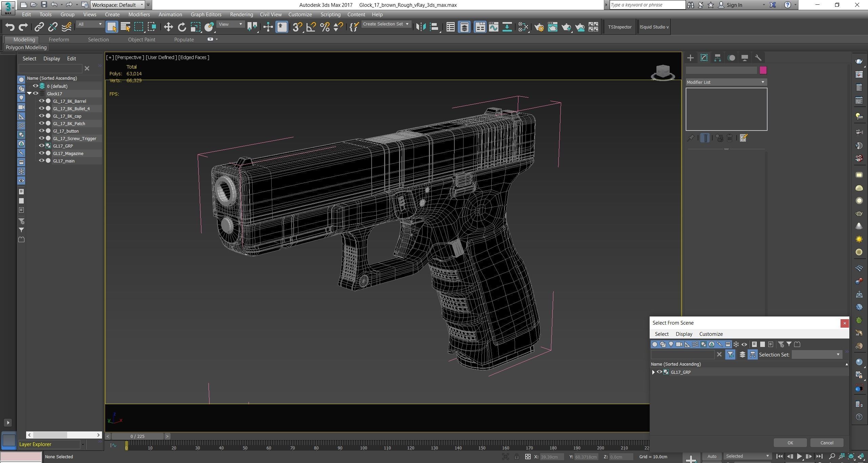868x463 pixels.
Task: Toggle visibility of 0 (default) layer
Action: pos(36,86)
